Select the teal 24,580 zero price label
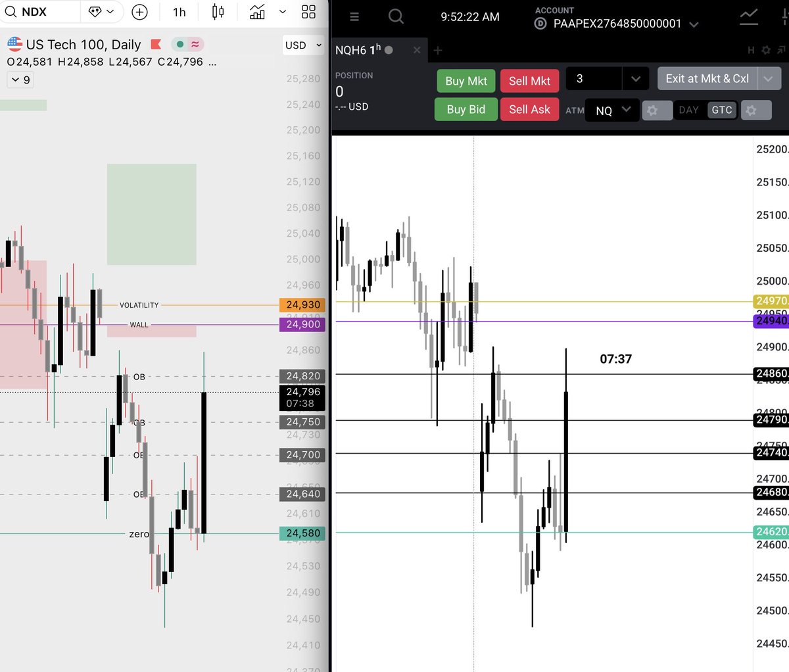Image resolution: width=789 pixels, height=672 pixels. (302, 533)
